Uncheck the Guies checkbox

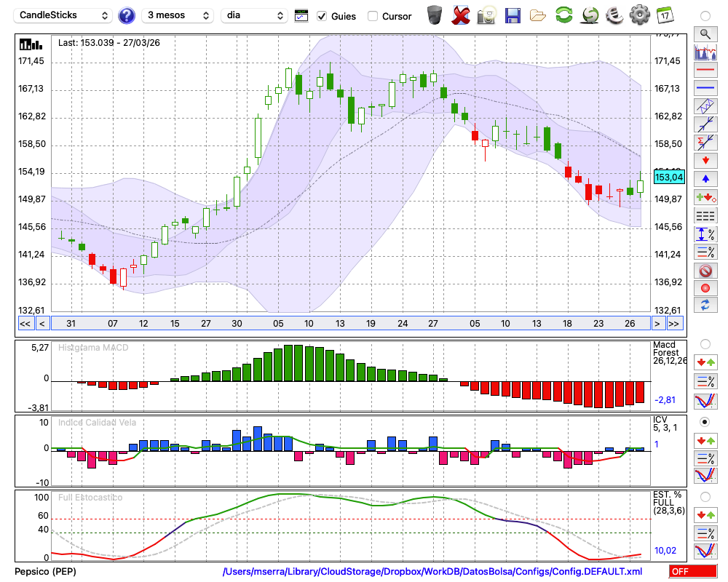[323, 16]
